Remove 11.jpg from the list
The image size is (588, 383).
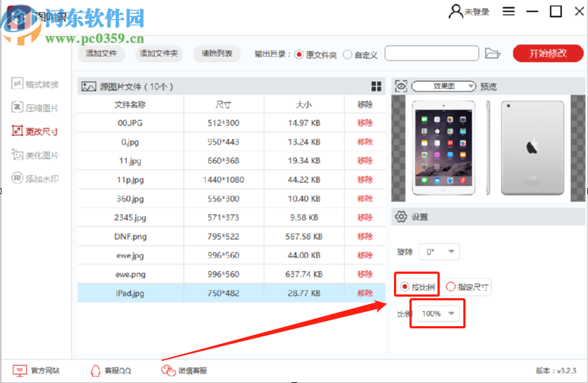tap(365, 161)
